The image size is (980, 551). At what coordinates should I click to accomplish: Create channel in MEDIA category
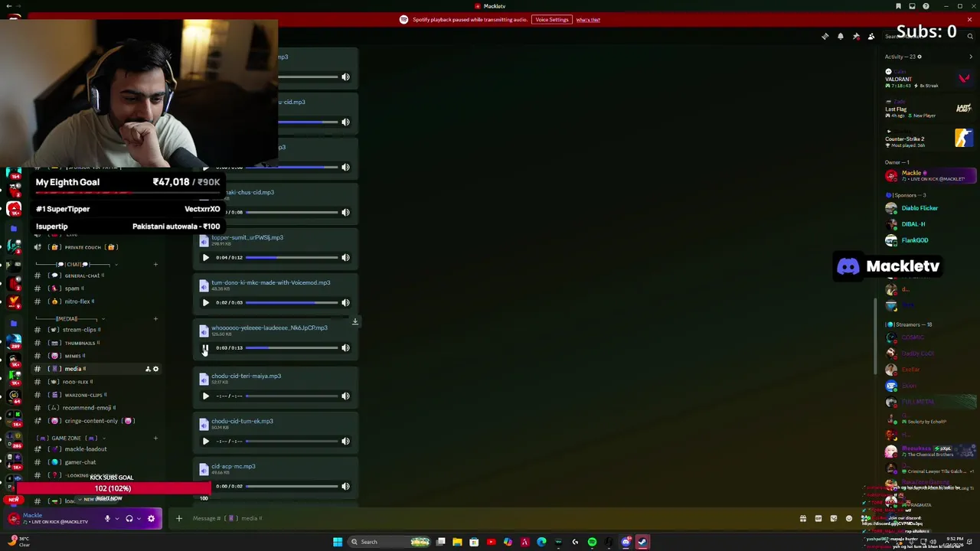155,319
